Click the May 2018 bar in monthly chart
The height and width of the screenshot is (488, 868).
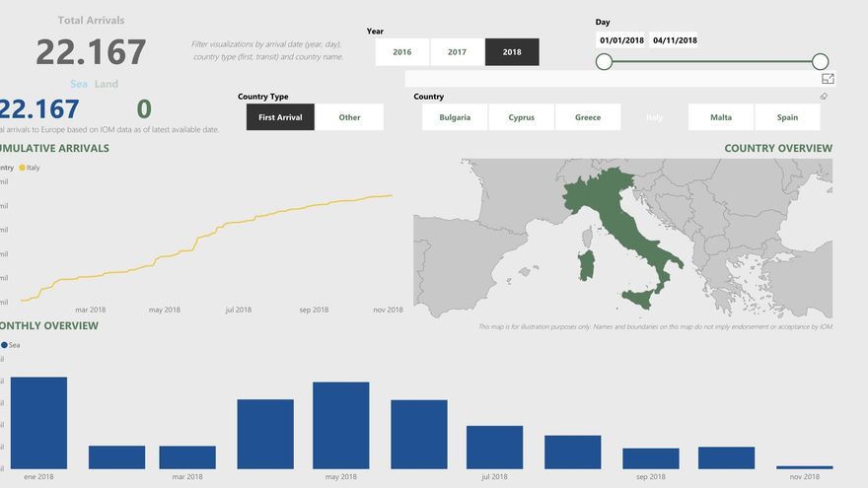tap(340, 426)
